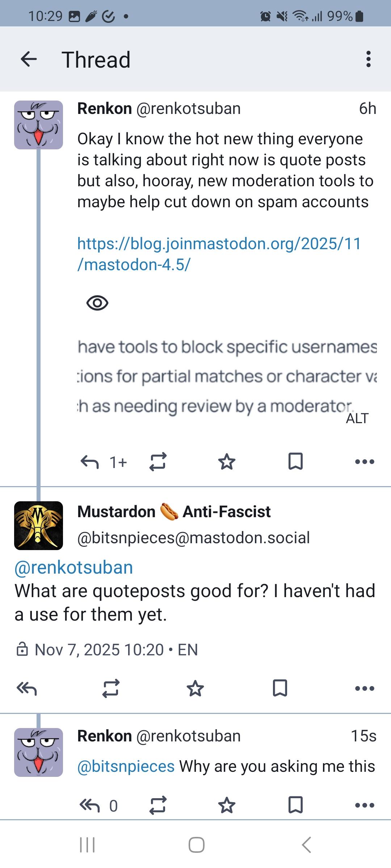Star Mustardon's quoteposts question
Viewport: 391px width, 868px height.
[x=195, y=688]
